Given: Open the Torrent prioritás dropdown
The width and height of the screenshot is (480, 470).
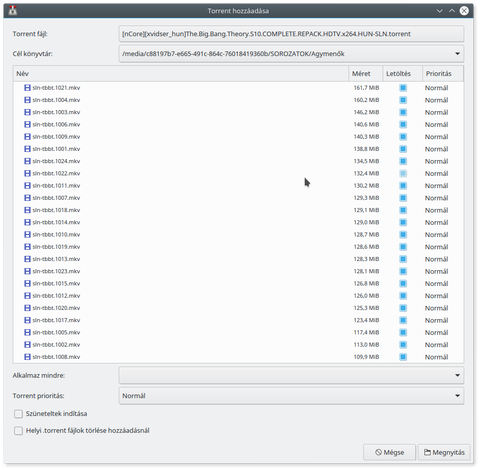Looking at the screenshot, I should pos(291,396).
